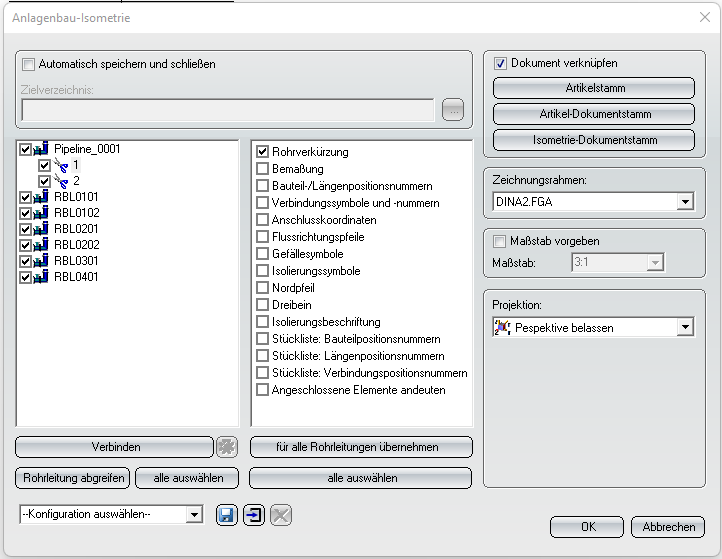Image resolution: width=722 pixels, height=559 pixels.
Task: Uncheck checkbox of segment 1
Action: click(45, 165)
